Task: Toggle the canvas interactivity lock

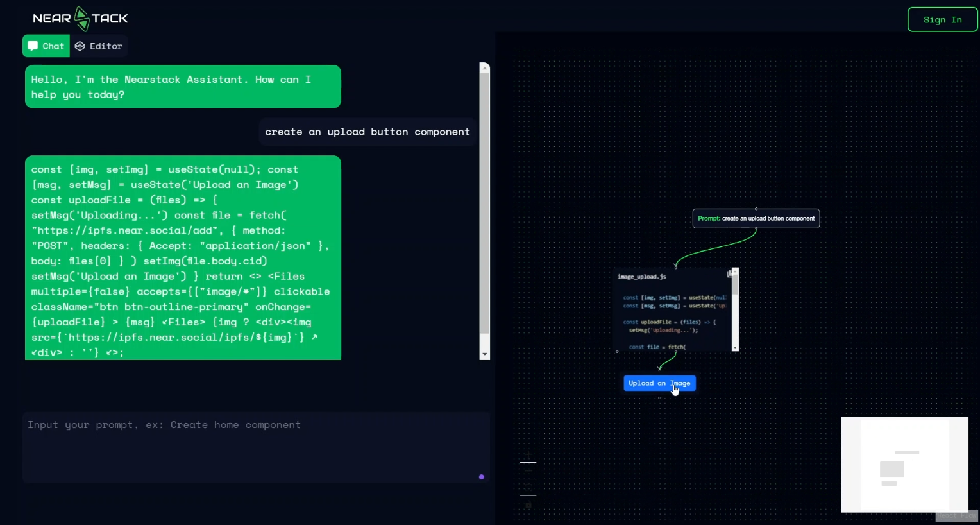Action: coord(528,505)
